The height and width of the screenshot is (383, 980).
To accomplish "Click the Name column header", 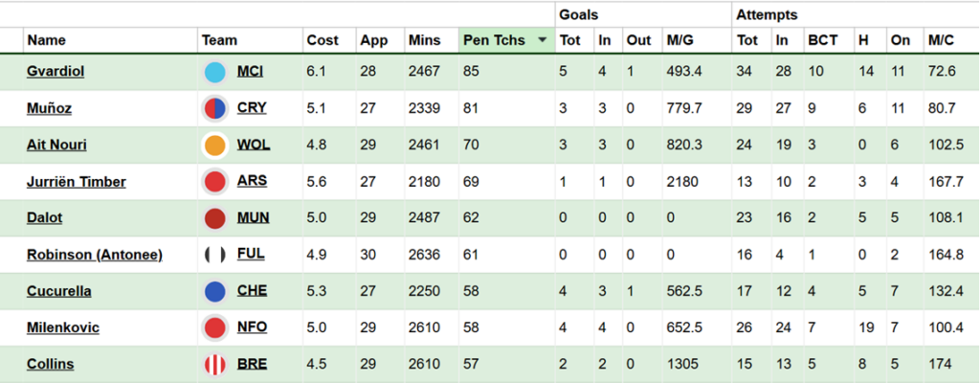I will point(46,40).
